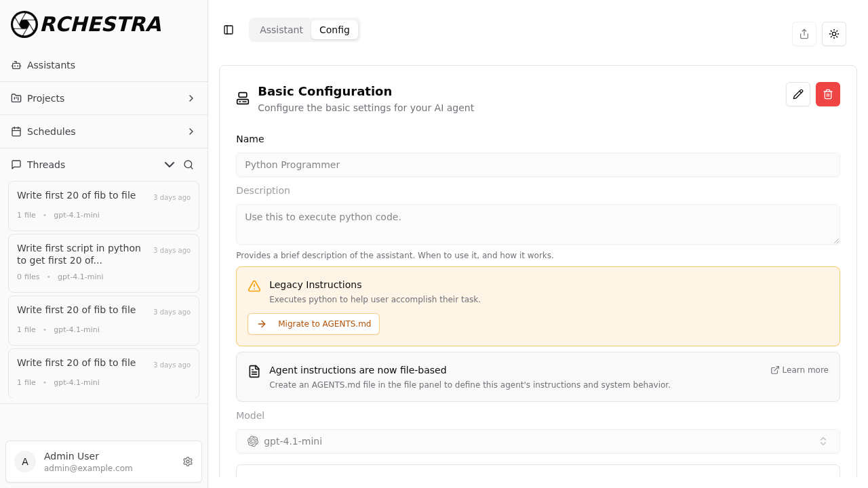The width and height of the screenshot is (868, 488).
Task: Open the Assistants menu item
Action: pos(104,65)
